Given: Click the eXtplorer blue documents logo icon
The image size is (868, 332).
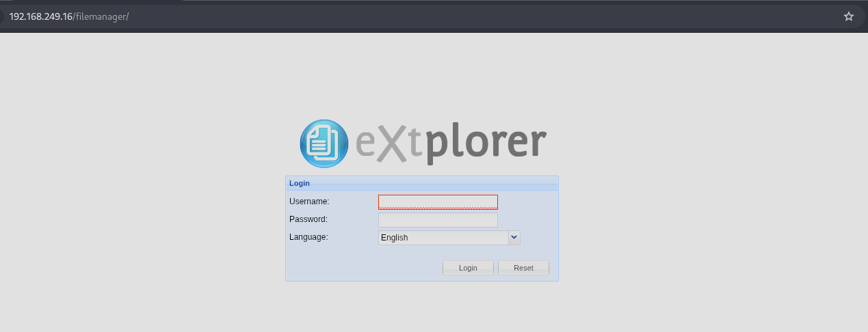Looking at the screenshot, I should pos(324,144).
